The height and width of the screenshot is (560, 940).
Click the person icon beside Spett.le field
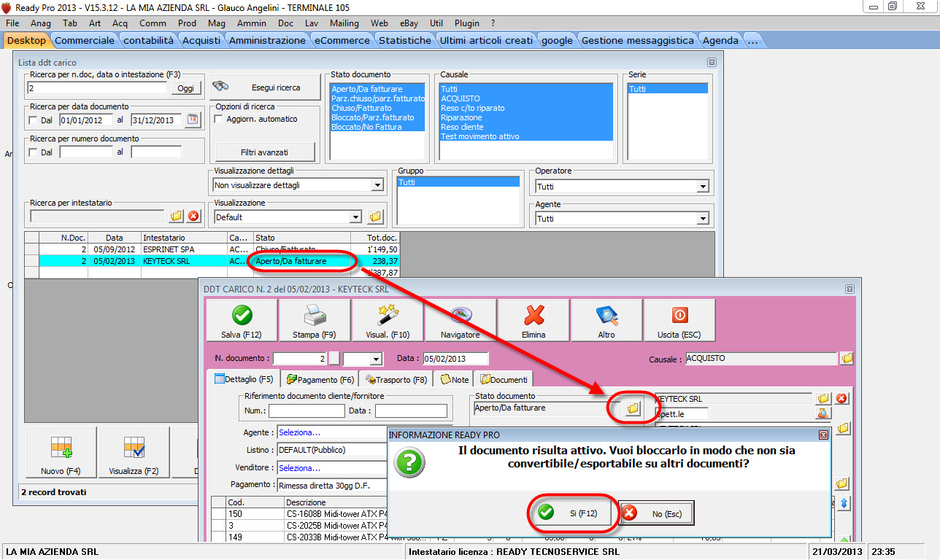point(823,413)
